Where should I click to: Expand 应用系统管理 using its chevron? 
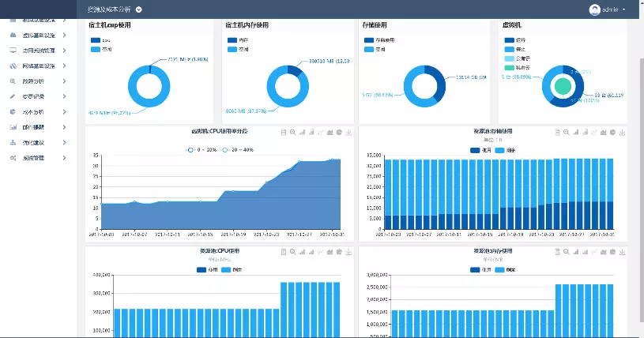pyautogui.click(x=65, y=51)
